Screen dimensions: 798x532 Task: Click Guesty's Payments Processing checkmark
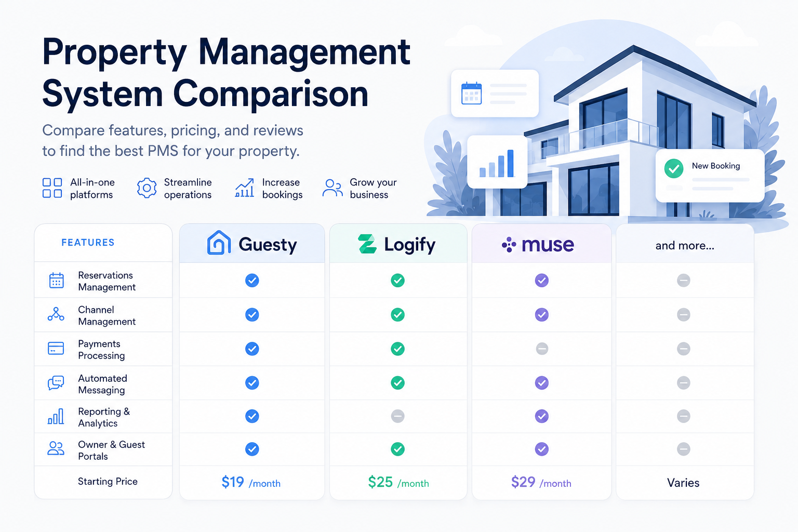click(x=252, y=349)
